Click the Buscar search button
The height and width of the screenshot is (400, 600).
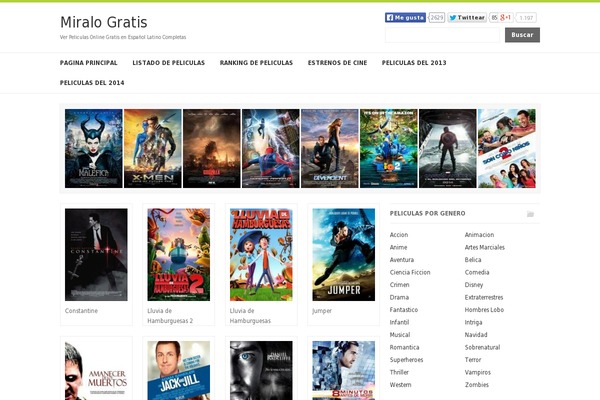pos(522,35)
